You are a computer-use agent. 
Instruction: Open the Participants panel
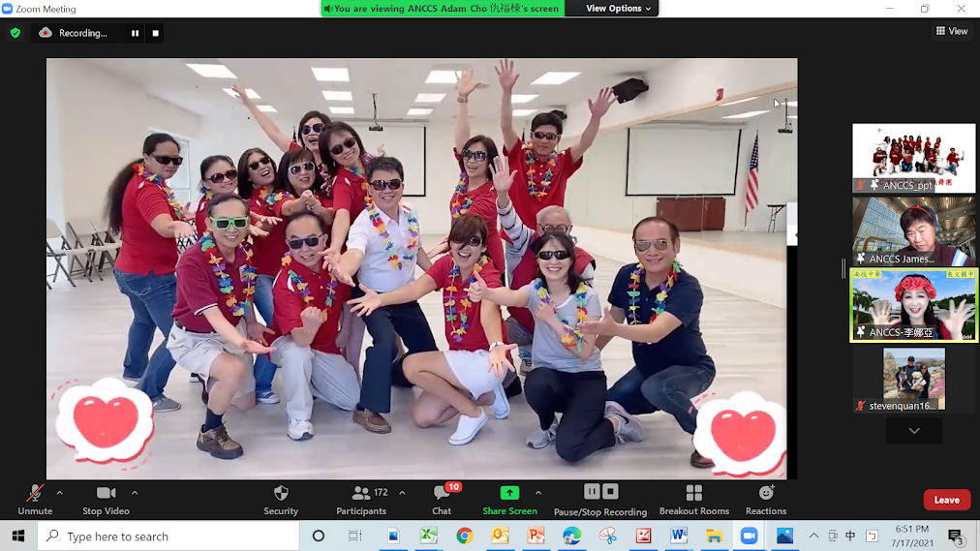pos(361,499)
